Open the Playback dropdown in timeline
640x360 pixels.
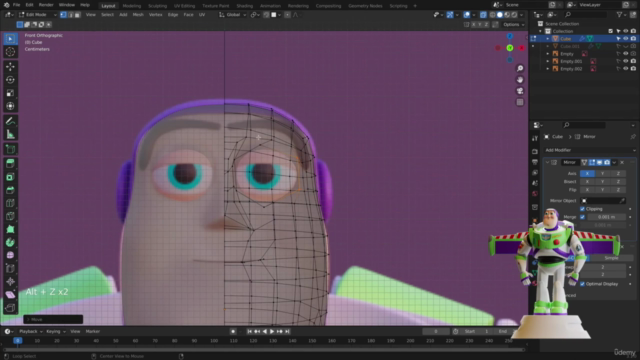pos(31,331)
